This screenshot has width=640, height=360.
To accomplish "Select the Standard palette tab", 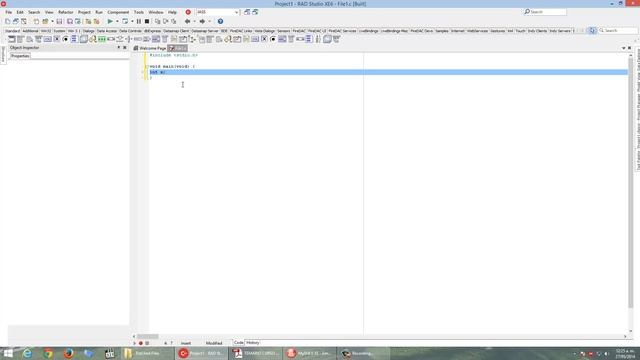I will (x=12, y=31).
